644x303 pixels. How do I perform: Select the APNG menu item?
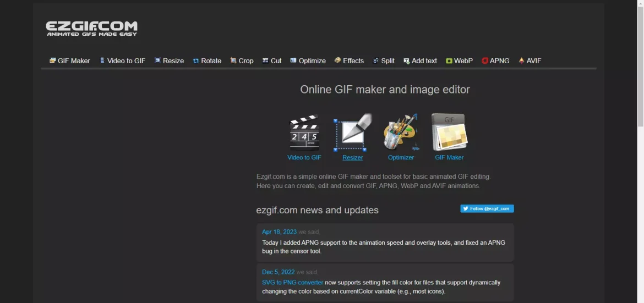coord(496,60)
